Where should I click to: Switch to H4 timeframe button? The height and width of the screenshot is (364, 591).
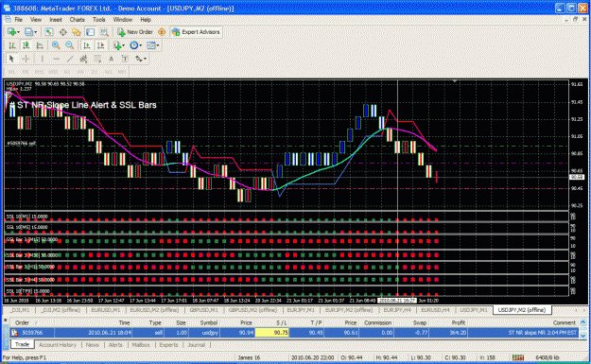coord(80,72)
